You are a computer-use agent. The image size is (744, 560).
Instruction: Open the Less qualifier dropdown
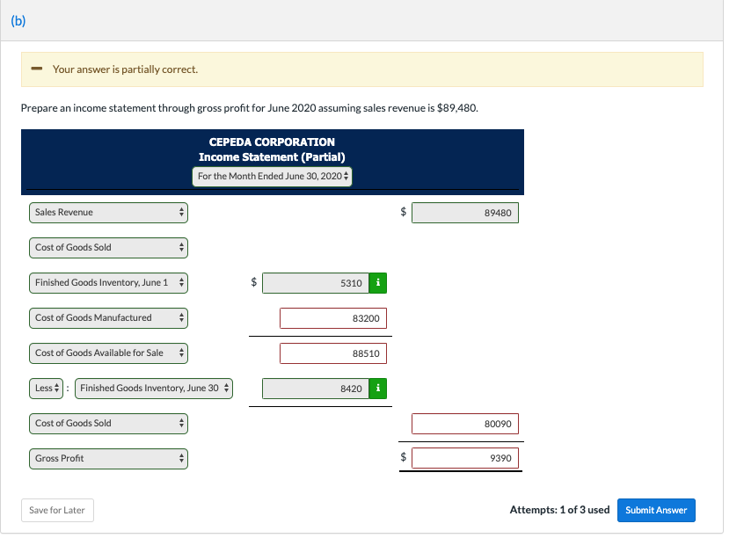[x=46, y=388]
